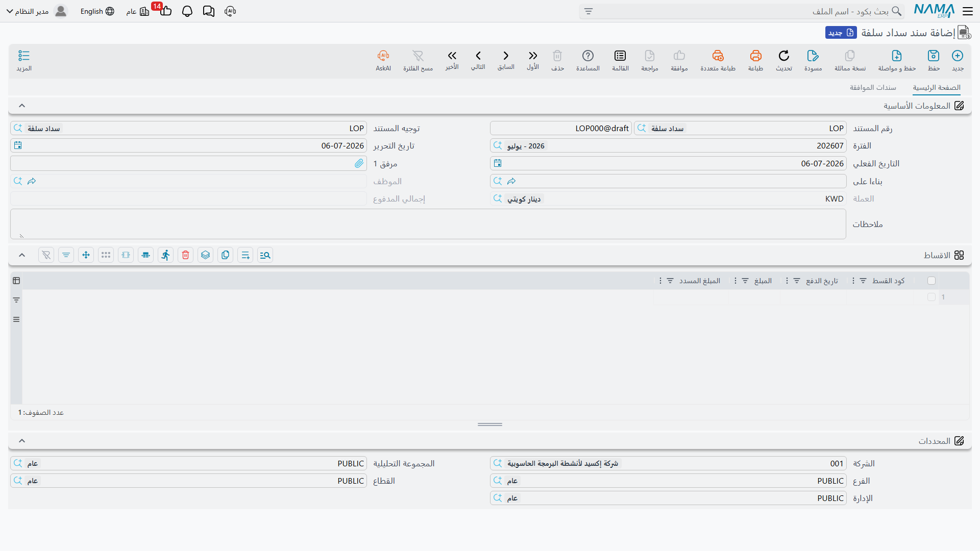Open المزيد (More) actions

tap(24, 60)
